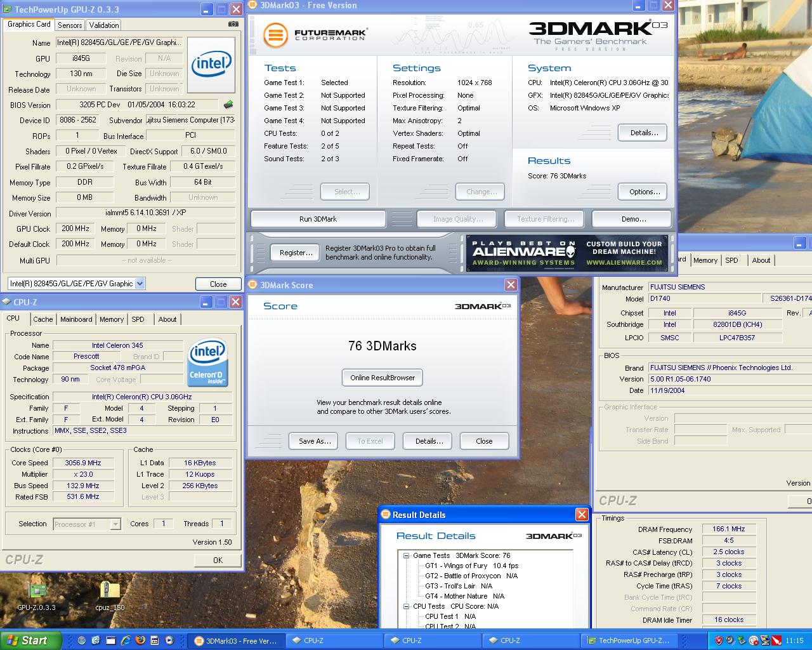812x650 pixels.
Task: Switch to TechPowerUp GPU-Z taskbar button
Action: coord(629,640)
